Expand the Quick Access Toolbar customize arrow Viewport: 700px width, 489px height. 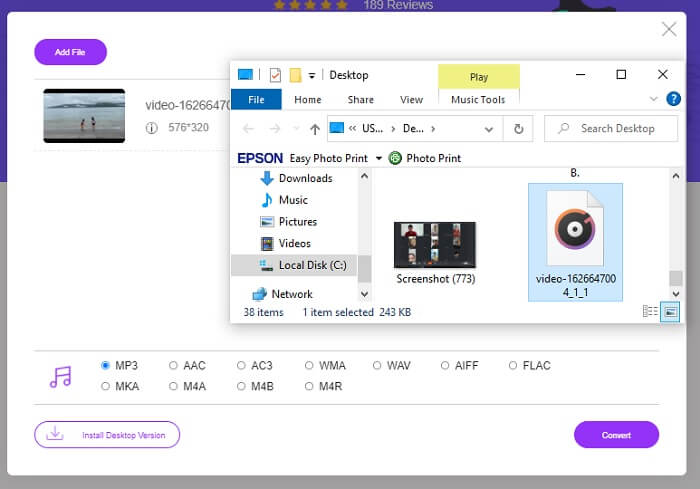tap(313, 75)
